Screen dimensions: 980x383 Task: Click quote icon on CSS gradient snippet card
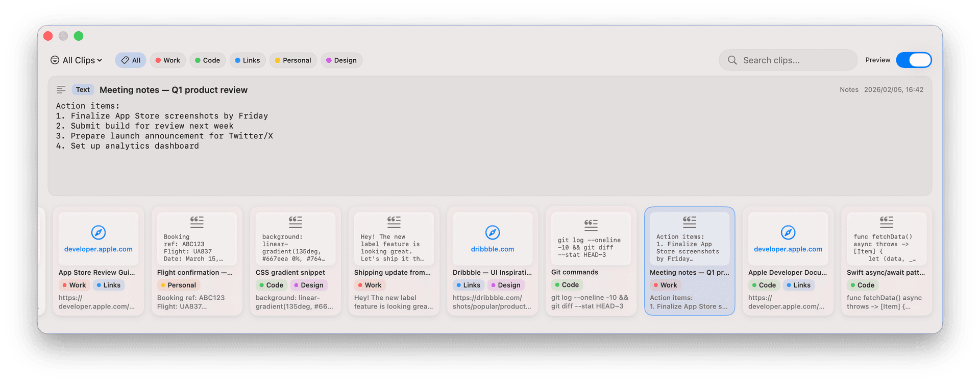[x=296, y=222]
